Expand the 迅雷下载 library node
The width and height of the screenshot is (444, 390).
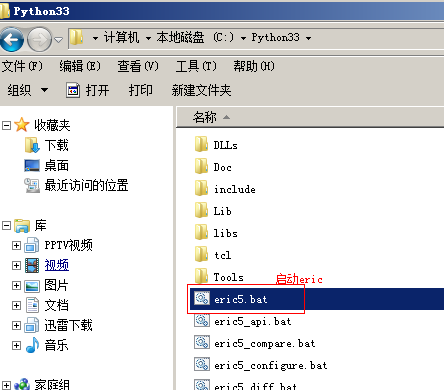coord(16,325)
